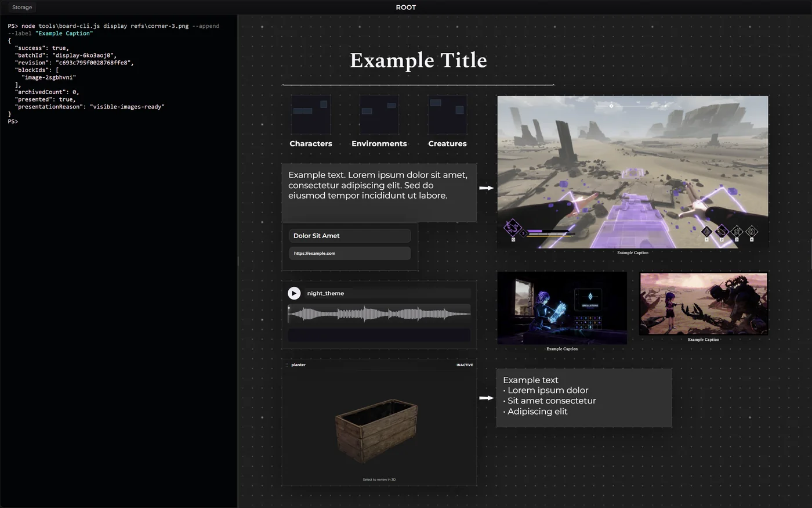The image size is (812, 508).
Task: Click the INACTIVE status on planter block
Action: tap(465, 365)
